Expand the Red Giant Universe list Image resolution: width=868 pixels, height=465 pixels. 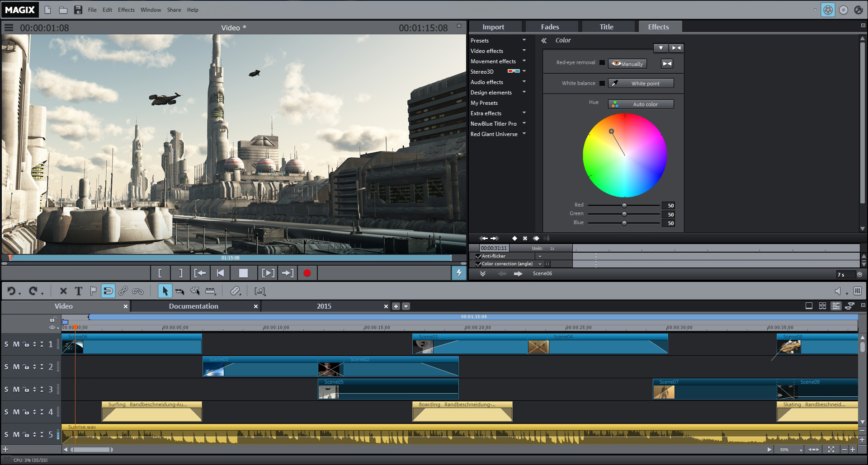click(x=524, y=134)
